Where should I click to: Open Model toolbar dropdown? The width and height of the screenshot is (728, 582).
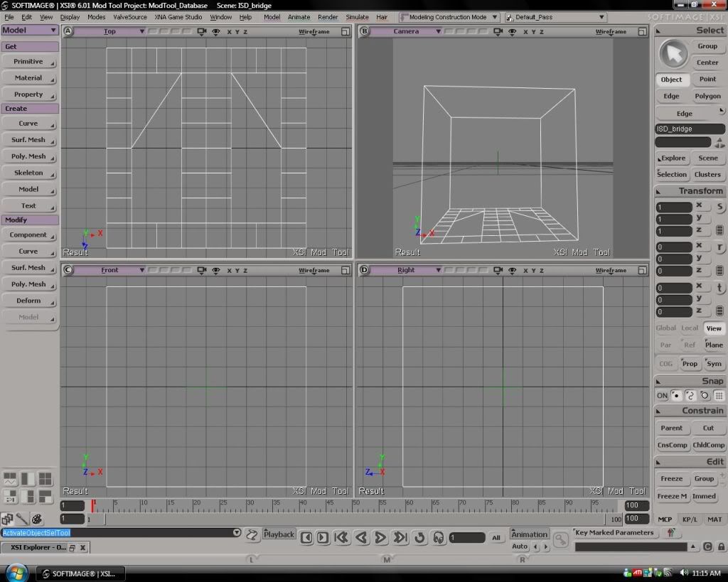[x=29, y=30]
